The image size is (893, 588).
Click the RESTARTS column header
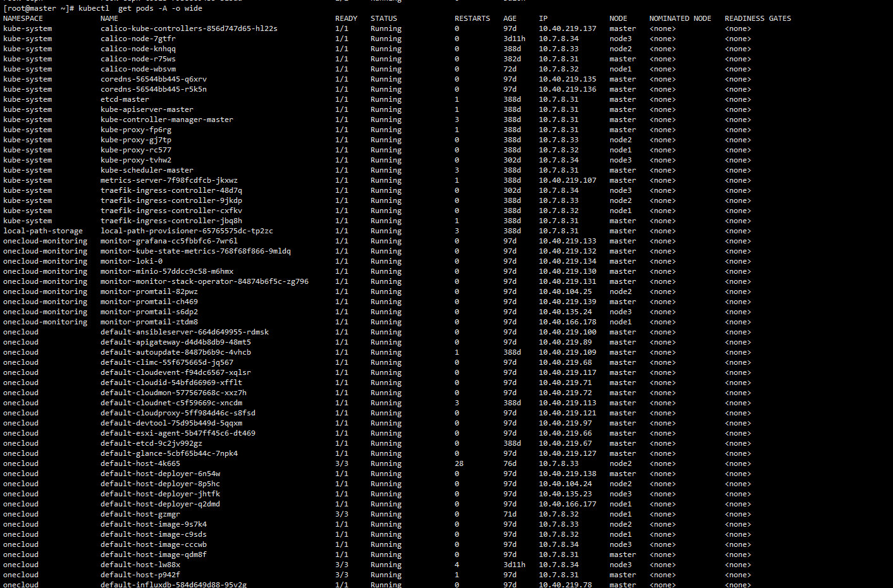click(x=472, y=18)
